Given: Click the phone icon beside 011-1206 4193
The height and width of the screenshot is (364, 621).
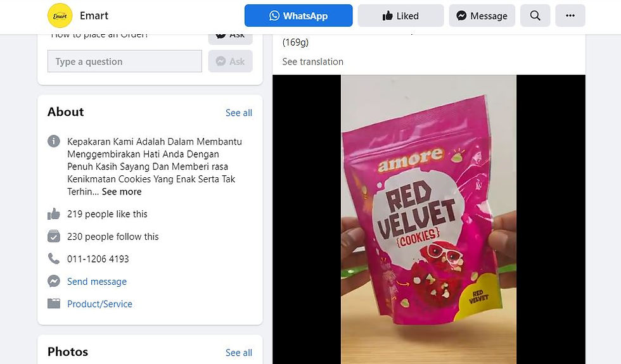Looking at the screenshot, I should (x=54, y=259).
